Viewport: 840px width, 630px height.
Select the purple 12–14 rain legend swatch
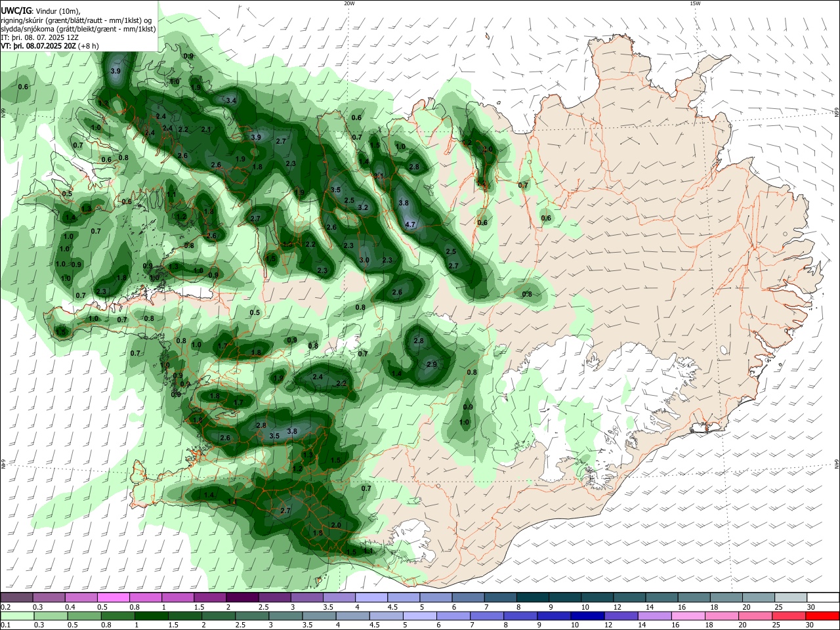point(621,616)
